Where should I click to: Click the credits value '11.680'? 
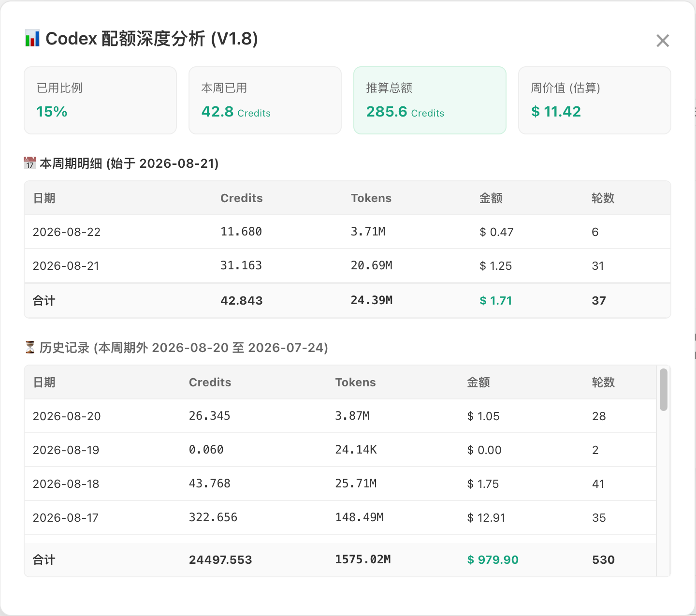[x=241, y=232]
